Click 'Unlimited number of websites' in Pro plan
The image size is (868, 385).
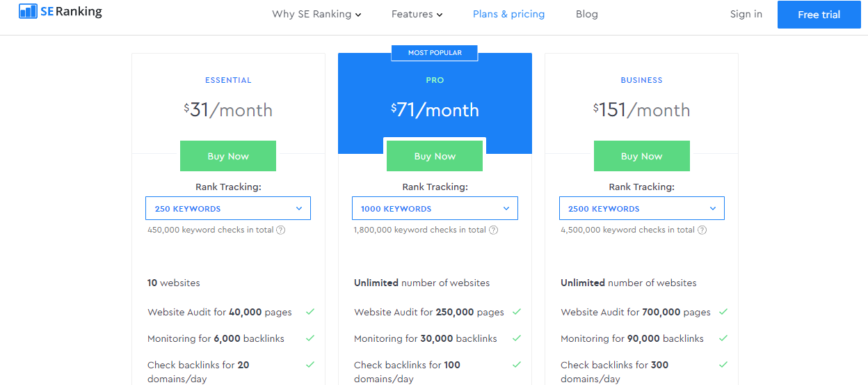click(422, 283)
